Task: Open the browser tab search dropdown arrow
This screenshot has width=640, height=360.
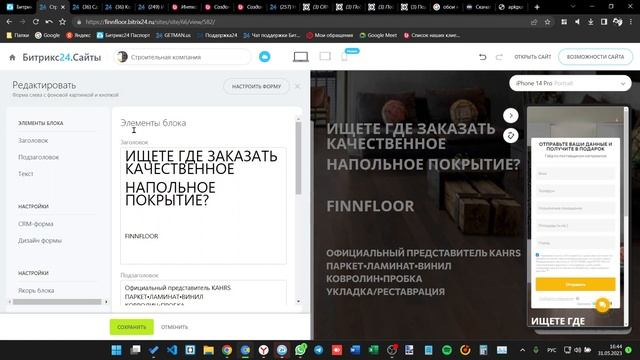Action: click(573, 7)
